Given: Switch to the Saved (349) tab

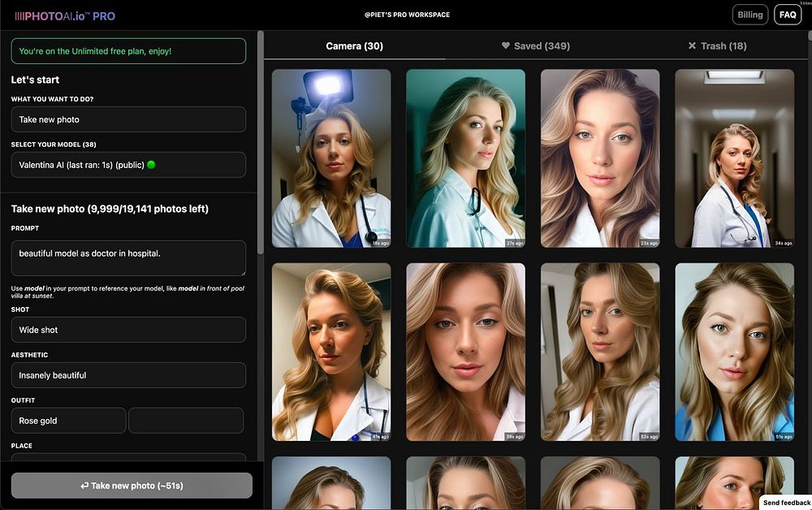Looking at the screenshot, I should point(535,46).
